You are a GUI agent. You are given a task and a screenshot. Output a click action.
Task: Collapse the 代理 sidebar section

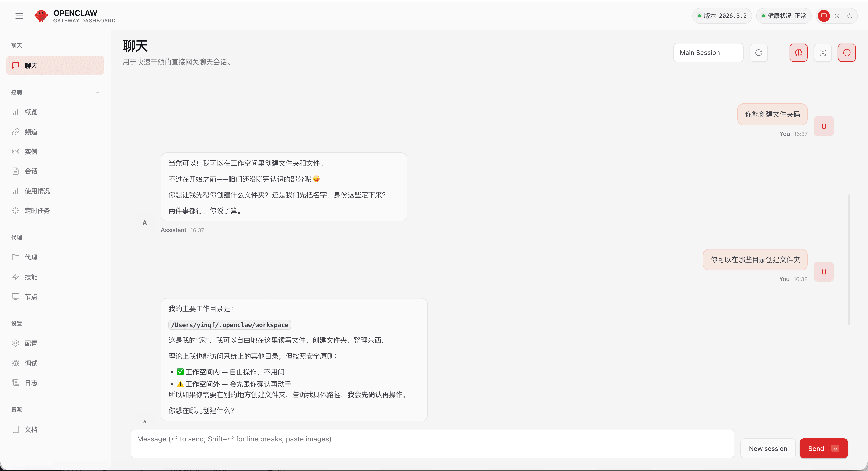98,238
